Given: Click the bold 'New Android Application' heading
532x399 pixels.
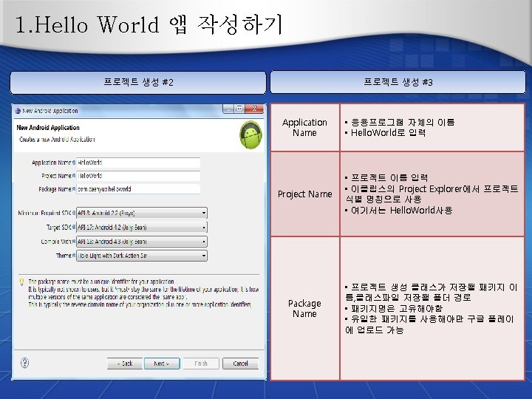Looking at the screenshot, I should [x=48, y=128].
